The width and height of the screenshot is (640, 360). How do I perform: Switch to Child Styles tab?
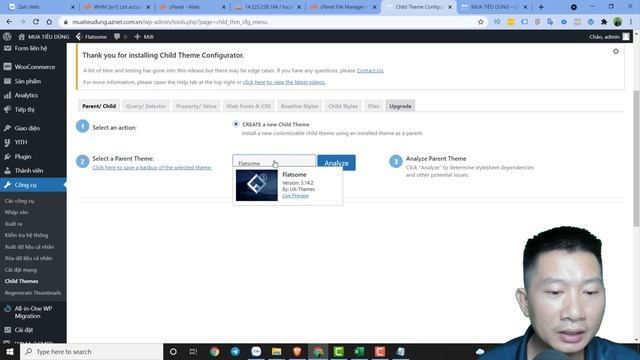[342, 106]
